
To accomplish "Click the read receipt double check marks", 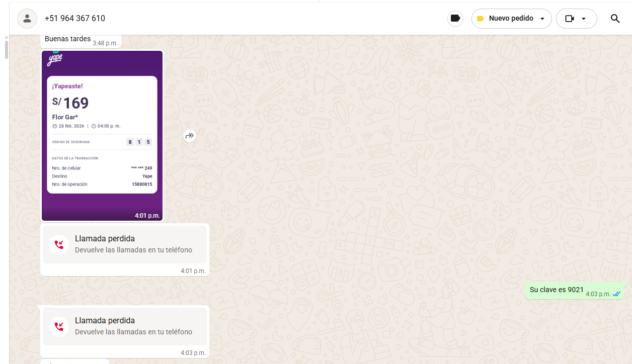I will (x=616, y=294).
